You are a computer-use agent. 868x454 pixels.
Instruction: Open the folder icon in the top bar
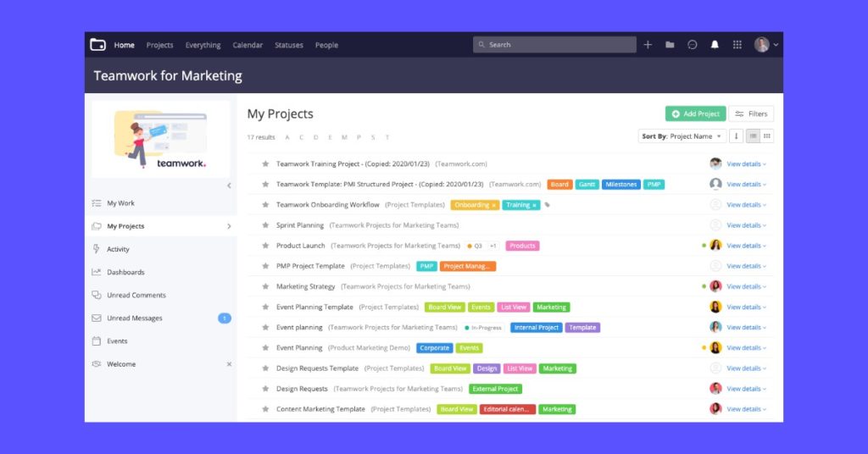pyautogui.click(x=670, y=45)
